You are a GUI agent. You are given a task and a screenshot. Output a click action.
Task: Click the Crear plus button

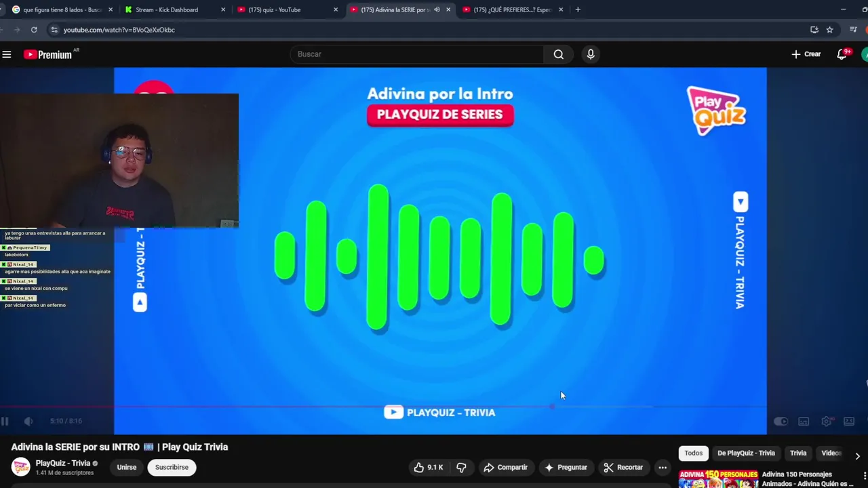click(806, 54)
